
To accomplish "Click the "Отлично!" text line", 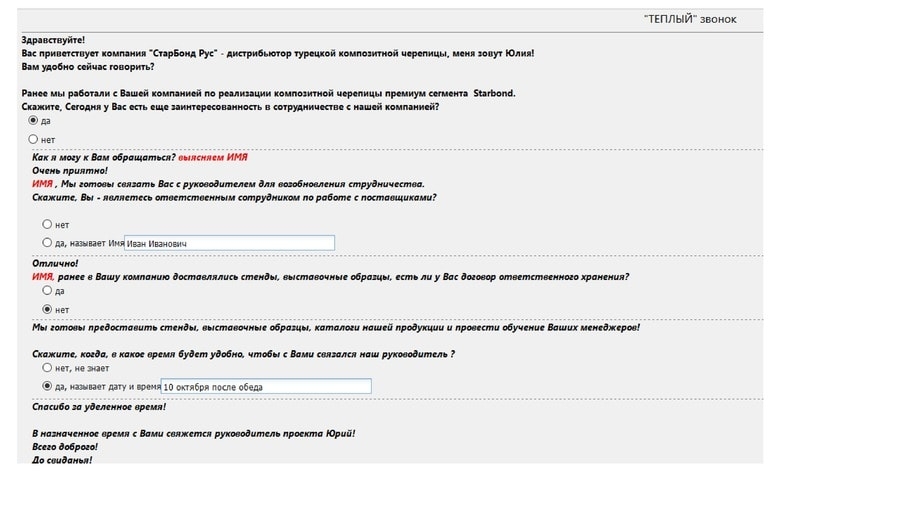I will pyautogui.click(x=55, y=264).
